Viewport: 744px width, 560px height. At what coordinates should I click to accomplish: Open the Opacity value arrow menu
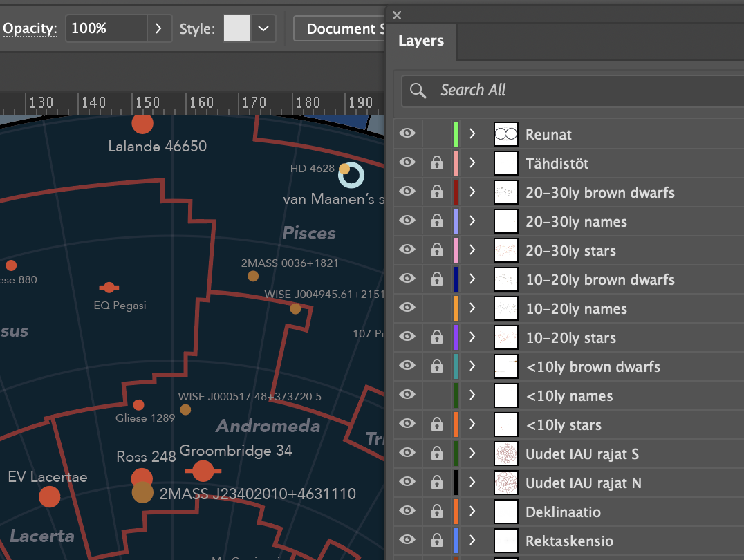coord(159,28)
